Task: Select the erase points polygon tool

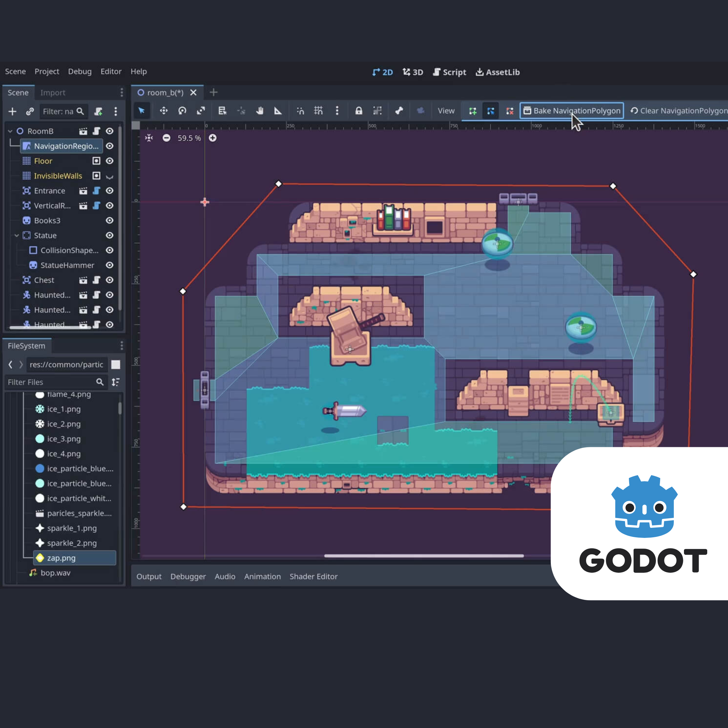Action: [x=510, y=111]
